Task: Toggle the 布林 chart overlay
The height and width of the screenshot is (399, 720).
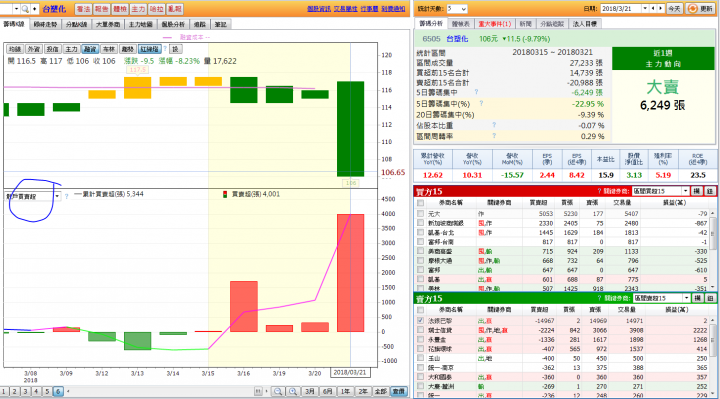Action: pyautogui.click(x=109, y=49)
